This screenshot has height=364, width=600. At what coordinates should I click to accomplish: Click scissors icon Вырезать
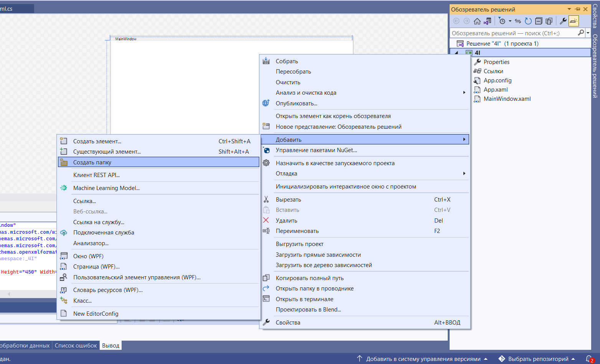pos(266,200)
